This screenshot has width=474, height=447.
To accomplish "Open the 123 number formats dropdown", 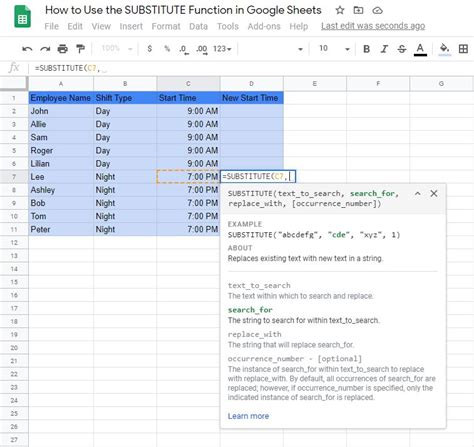I will tap(222, 49).
